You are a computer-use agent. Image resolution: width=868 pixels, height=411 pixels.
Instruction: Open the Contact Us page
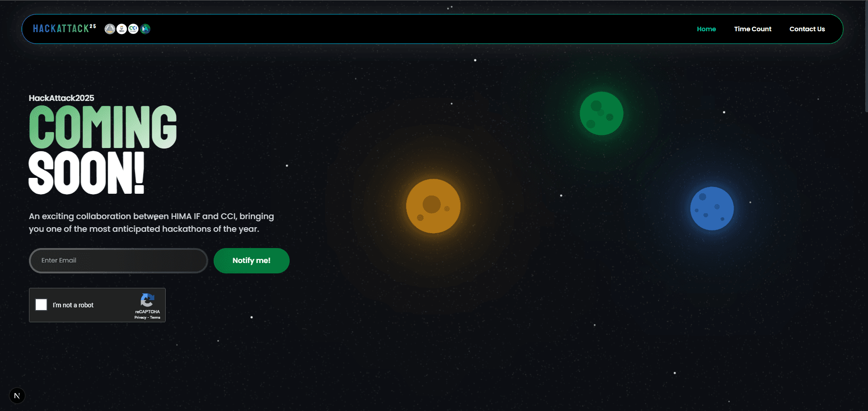[807, 29]
